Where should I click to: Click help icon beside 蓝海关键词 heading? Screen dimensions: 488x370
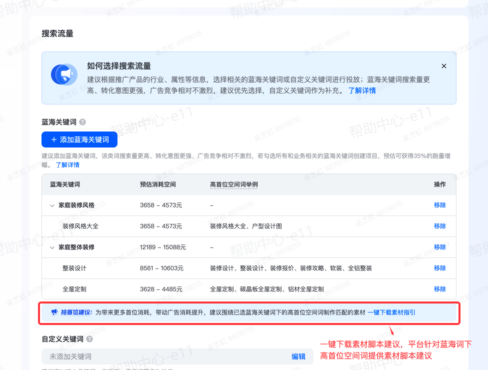(x=82, y=122)
